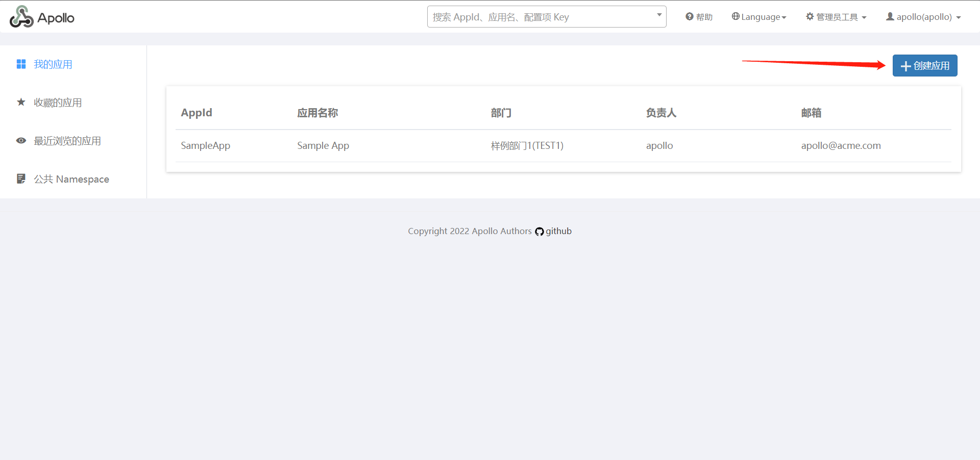The height and width of the screenshot is (460, 980).
Task: Expand the search suggestions arrow
Action: point(658,16)
